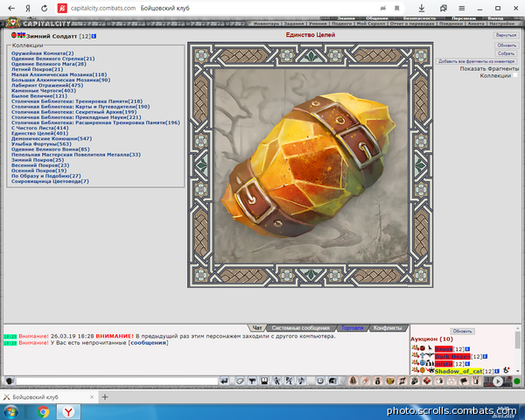
Task: Open the Инвентарь menu item
Action: tap(266, 24)
